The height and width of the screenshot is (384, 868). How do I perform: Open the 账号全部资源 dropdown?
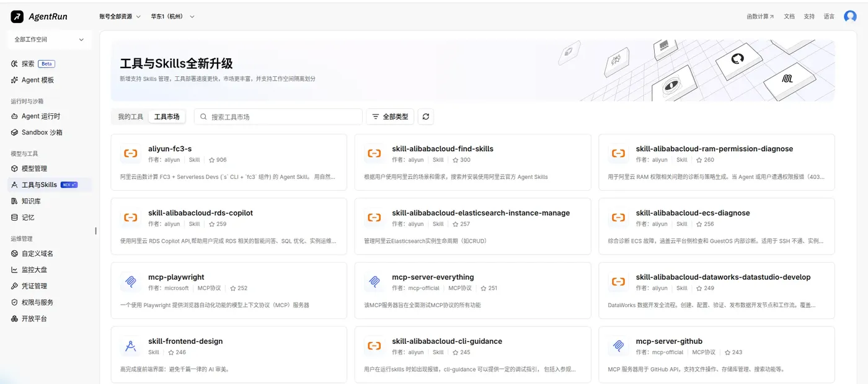(x=120, y=17)
